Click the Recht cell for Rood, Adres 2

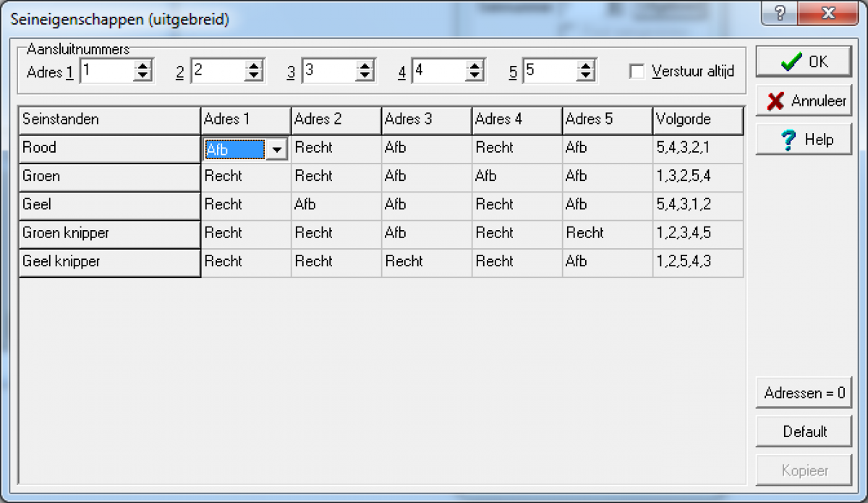[336, 149]
